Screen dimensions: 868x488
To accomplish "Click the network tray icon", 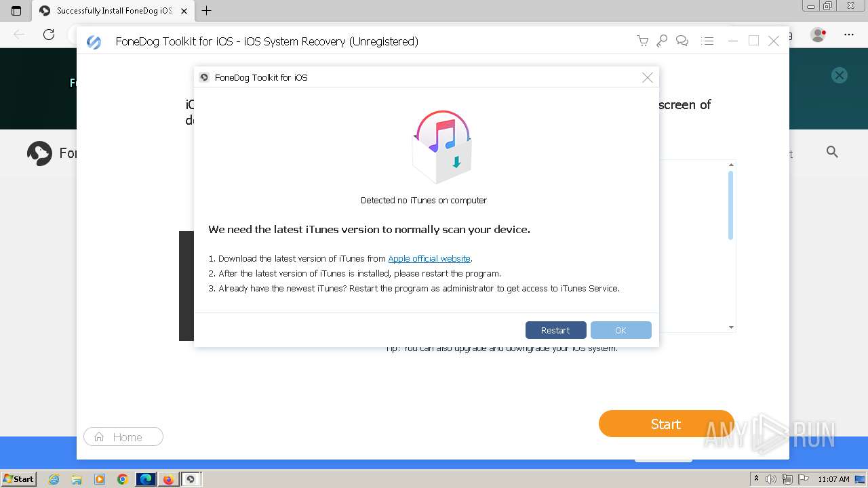I will pos(787,479).
